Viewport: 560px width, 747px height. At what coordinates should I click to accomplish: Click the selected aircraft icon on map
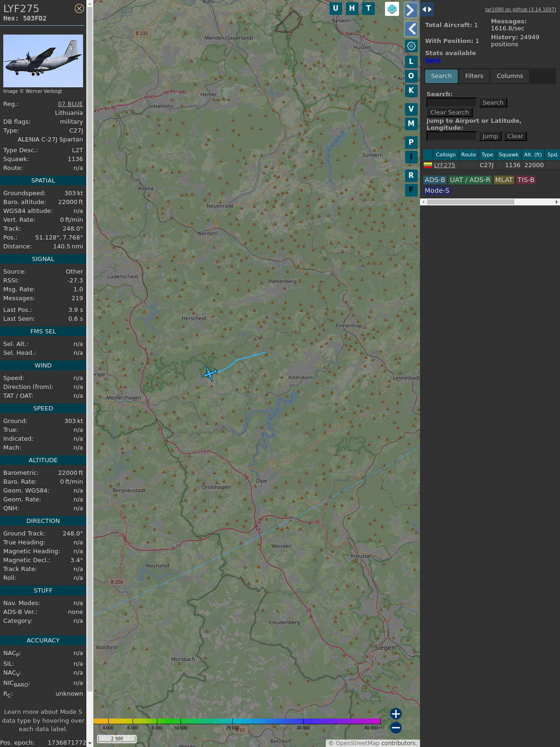tap(210, 373)
